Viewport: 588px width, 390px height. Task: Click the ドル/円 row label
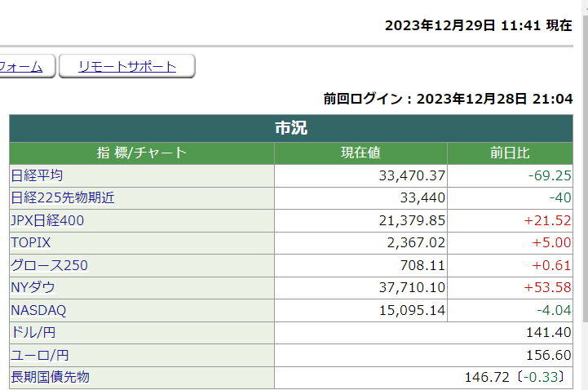pos(33,333)
